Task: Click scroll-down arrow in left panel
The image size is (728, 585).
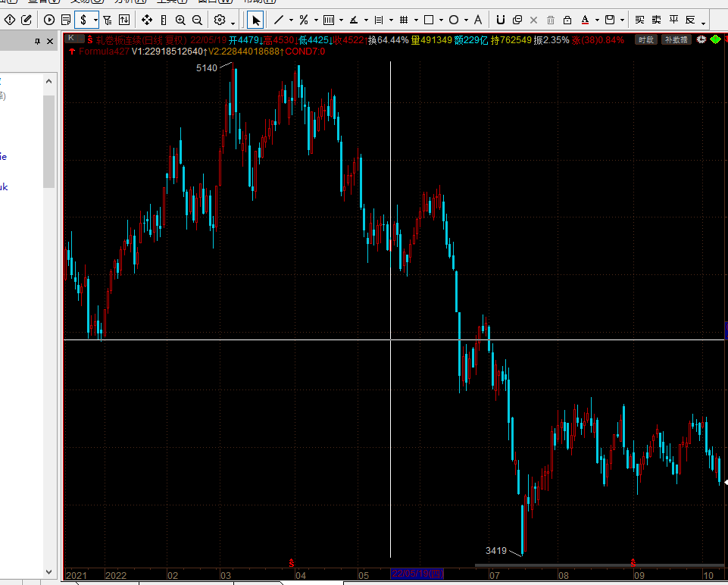Action: click(x=49, y=572)
